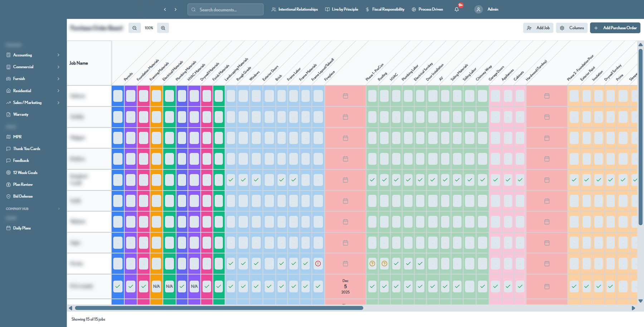
Task: Expand the Accounting chevron
Action: pyautogui.click(x=58, y=55)
